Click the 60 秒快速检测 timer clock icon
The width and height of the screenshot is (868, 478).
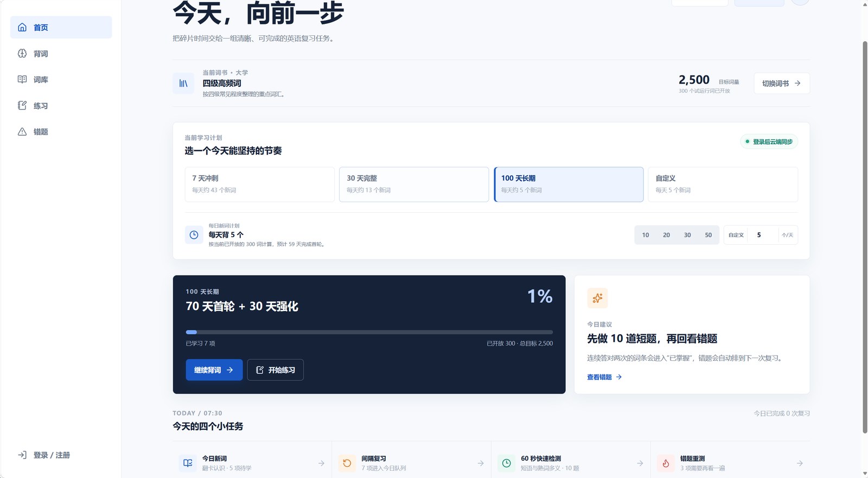[506, 463]
